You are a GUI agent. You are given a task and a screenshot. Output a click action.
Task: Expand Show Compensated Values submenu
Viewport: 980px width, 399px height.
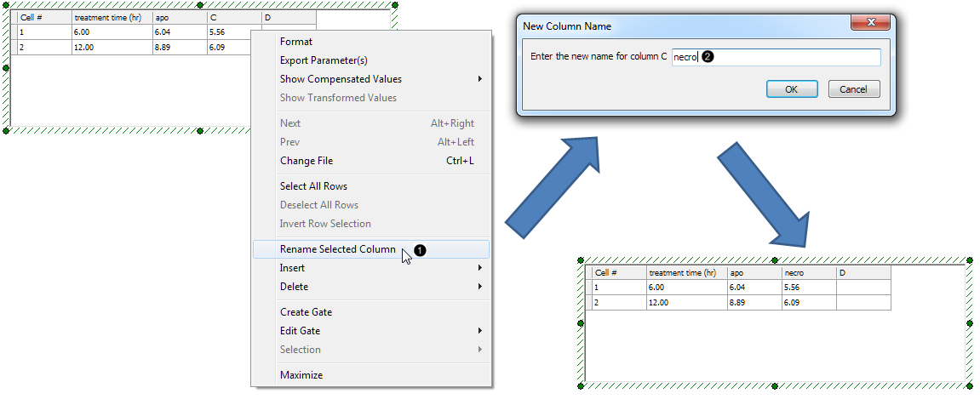[341, 79]
